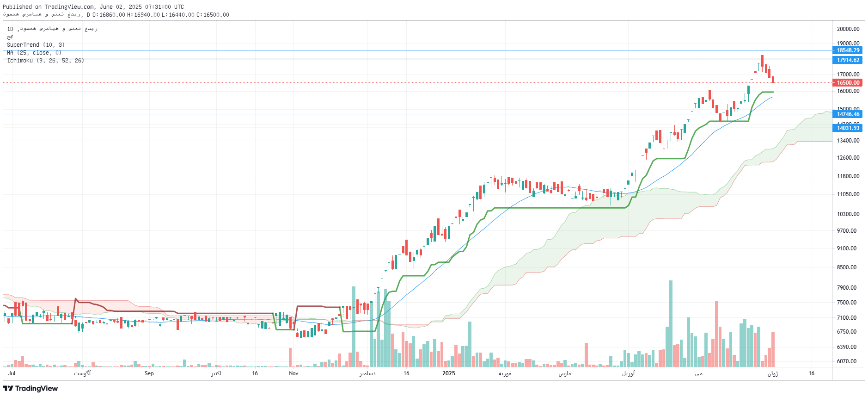The height and width of the screenshot is (397, 868).
Task: Click the 16000.00 price axis value
Action: [x=848, y=91]
